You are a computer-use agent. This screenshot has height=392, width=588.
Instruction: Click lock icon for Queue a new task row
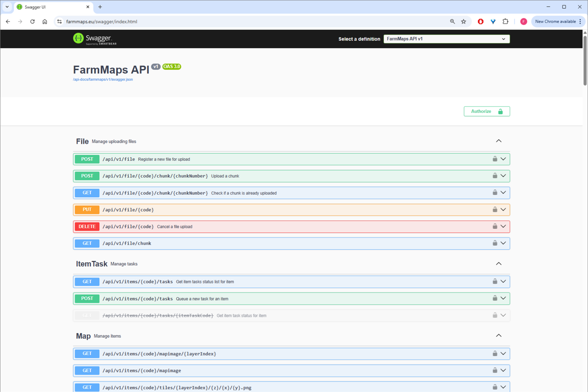pyautogui.click(x=495, y=298)
